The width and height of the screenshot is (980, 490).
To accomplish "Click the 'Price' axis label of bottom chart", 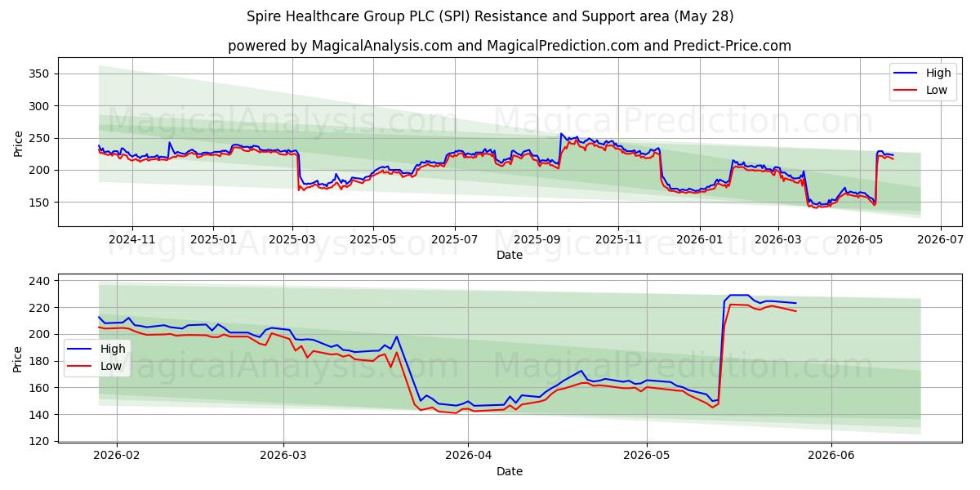I will 18,358.
